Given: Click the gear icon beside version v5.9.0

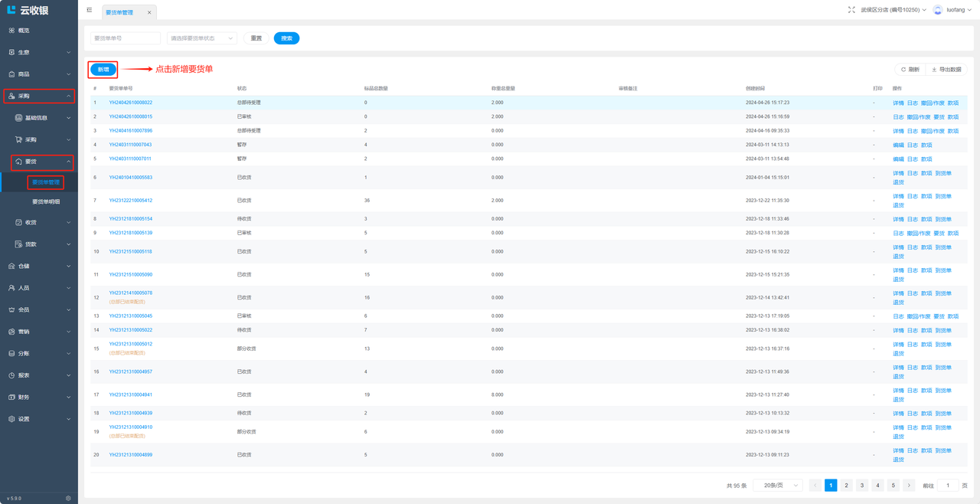Looking at the screenshot, I should click(x=68, y=498).
